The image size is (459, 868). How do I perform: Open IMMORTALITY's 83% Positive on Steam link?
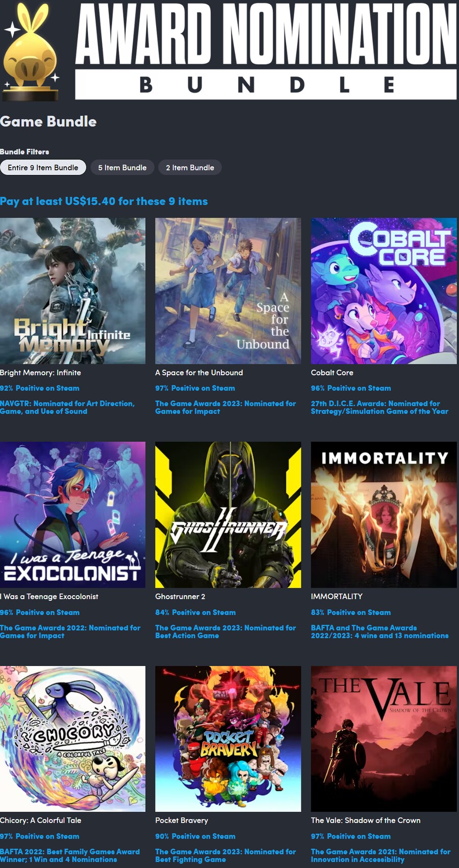[351, 612]
